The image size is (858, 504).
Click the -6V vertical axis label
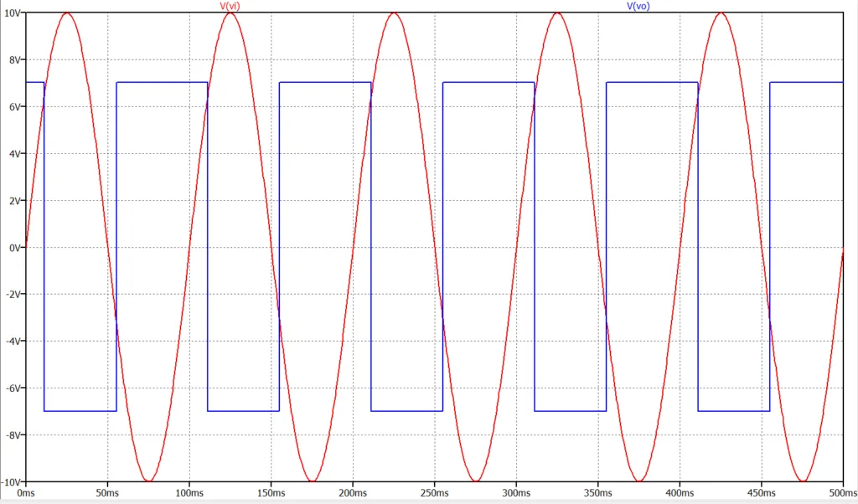pos(13,388)
